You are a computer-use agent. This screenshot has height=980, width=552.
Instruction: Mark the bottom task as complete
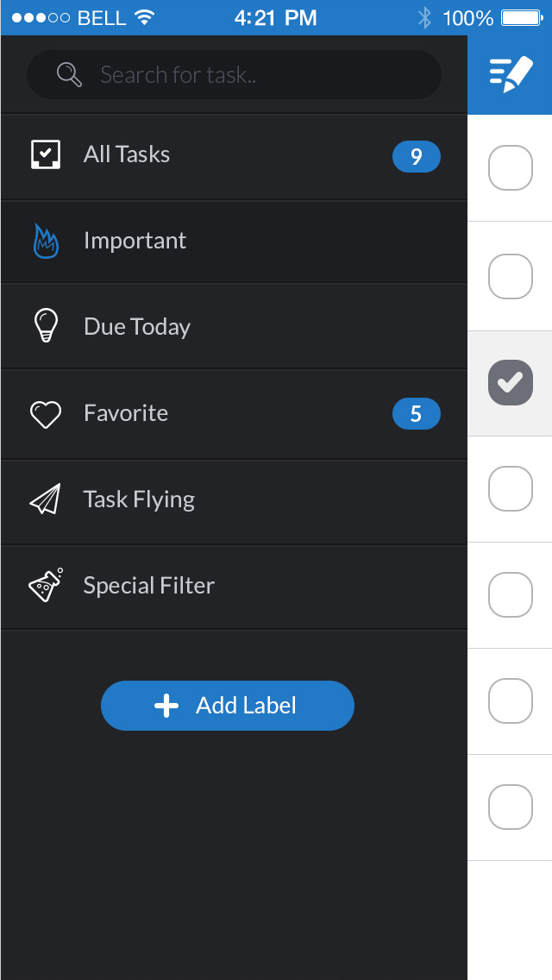510,807
